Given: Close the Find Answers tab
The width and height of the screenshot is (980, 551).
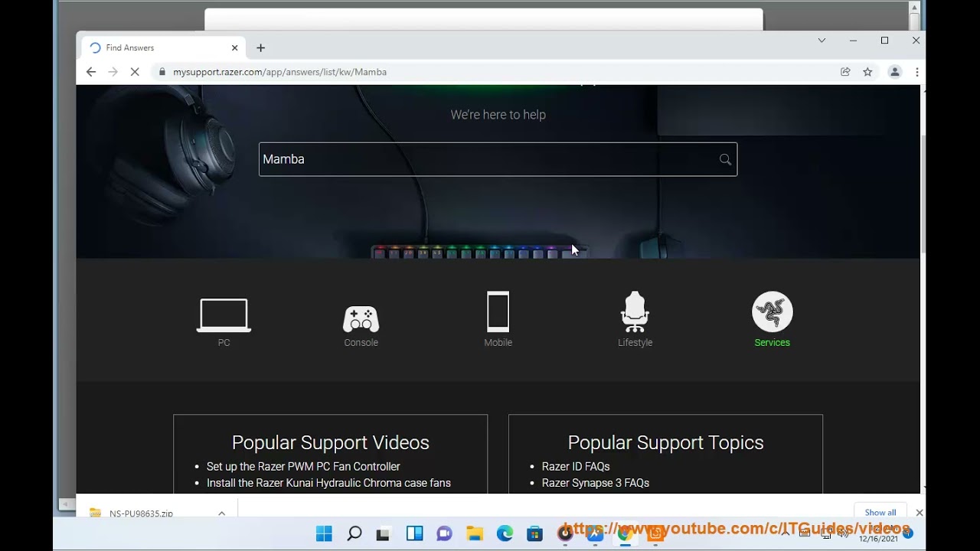Looking at the screenshot, I should pos(234,47).
